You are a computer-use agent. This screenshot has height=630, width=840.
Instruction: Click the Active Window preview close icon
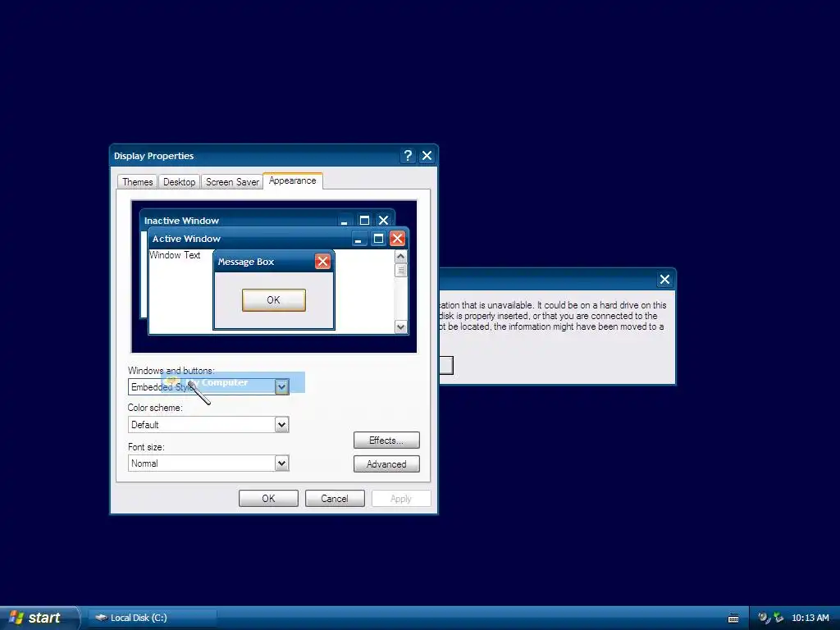coord(397,239)
